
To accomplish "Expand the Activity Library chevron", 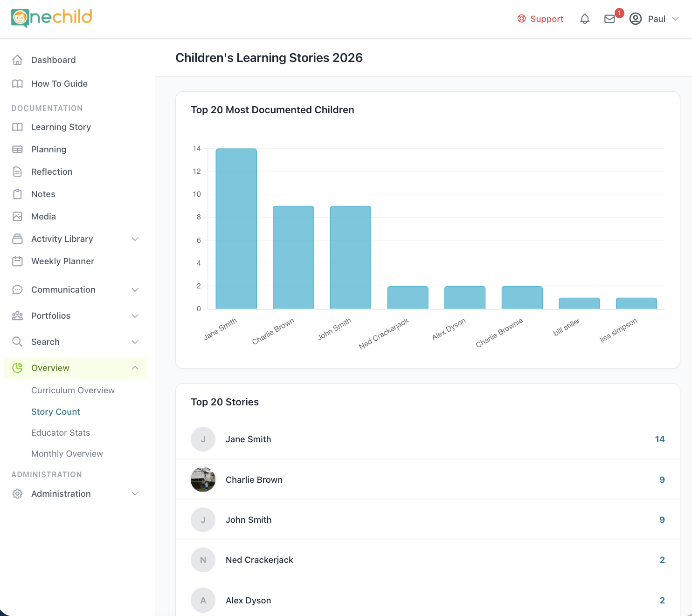I will point(135,239).
